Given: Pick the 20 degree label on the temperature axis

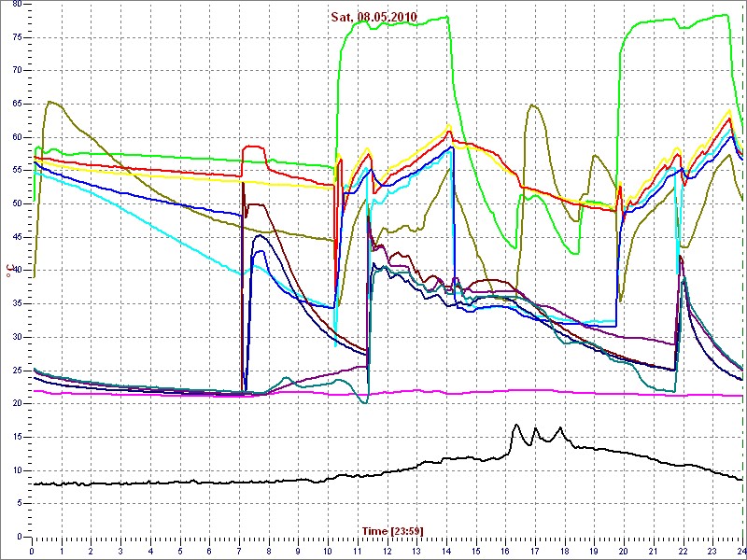Looking at the screenshot, I should [x=16, y=404].
